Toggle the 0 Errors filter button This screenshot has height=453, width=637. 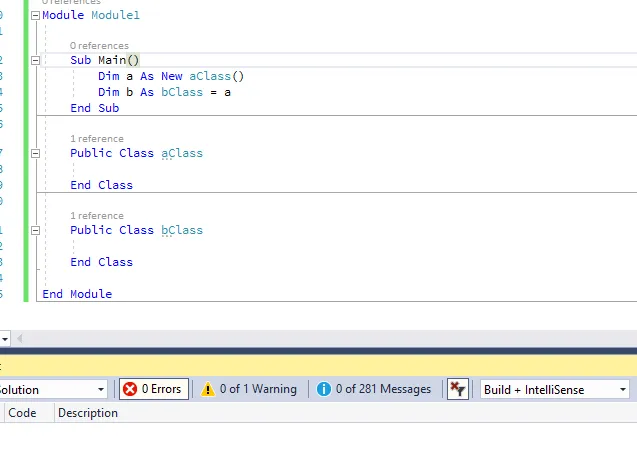click(154, 389)
